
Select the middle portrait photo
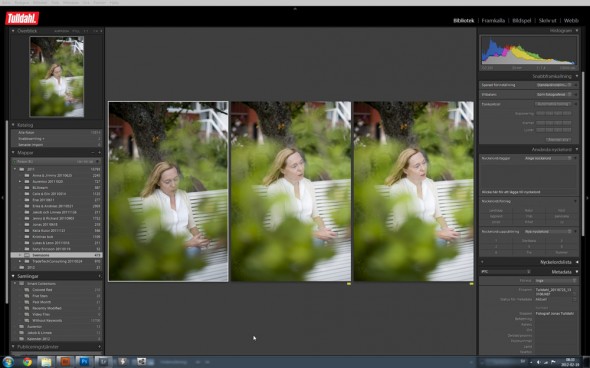(x=291, y=191)
